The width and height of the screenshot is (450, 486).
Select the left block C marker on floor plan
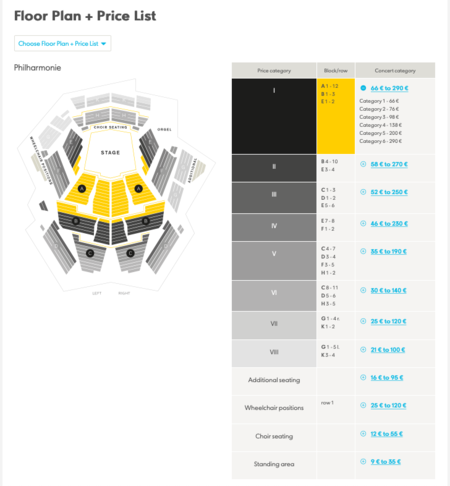click(x=90, y=253)
